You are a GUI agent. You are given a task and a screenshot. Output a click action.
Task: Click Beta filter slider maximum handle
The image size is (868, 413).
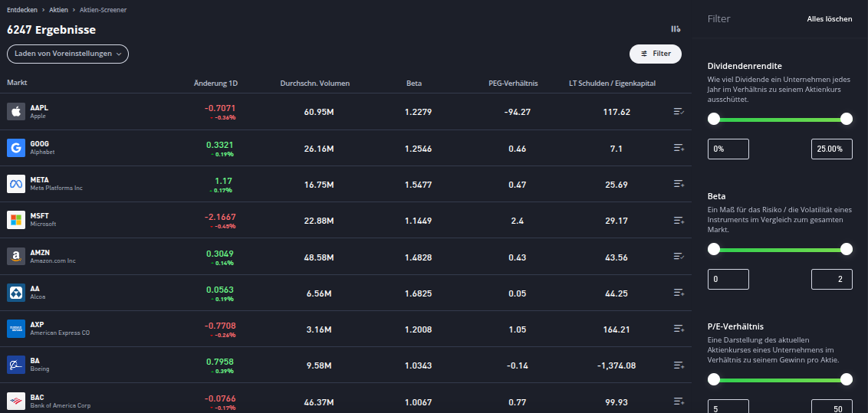(x=847, y=249)
